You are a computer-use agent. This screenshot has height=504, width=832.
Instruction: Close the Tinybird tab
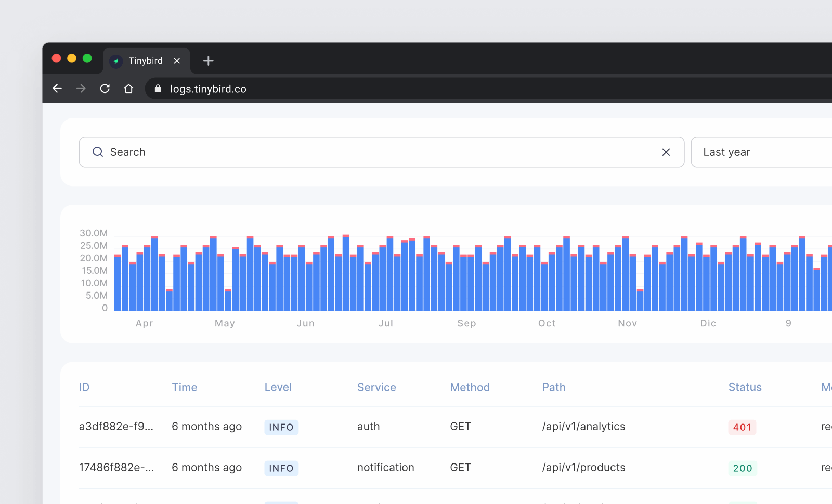coord(177,61)
